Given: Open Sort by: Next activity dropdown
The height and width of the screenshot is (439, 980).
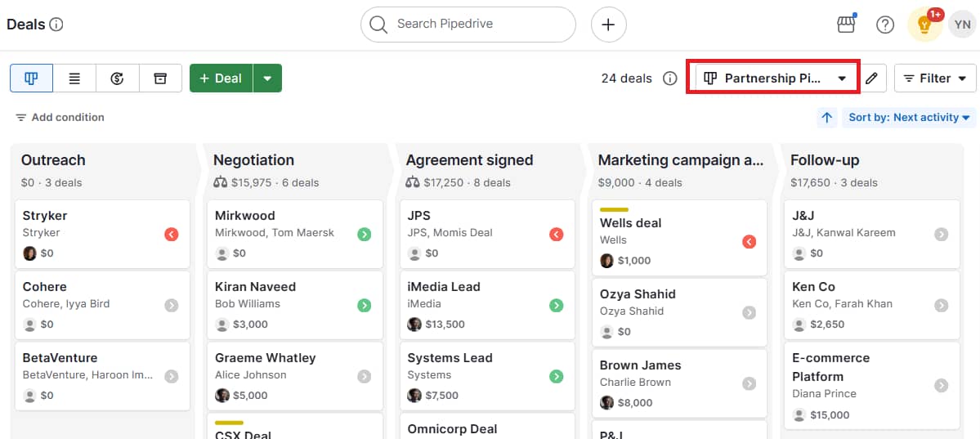Looking at the screenshot, I should pos(909,118).
